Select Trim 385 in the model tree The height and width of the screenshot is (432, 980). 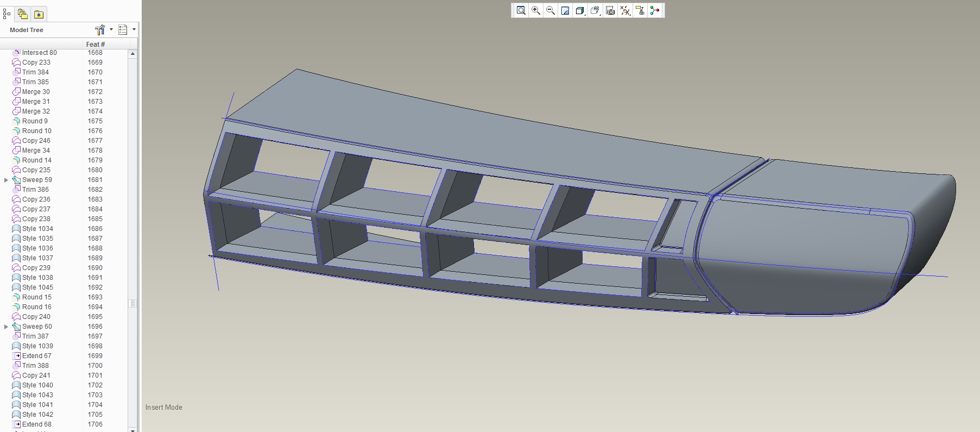click(35, 82)
